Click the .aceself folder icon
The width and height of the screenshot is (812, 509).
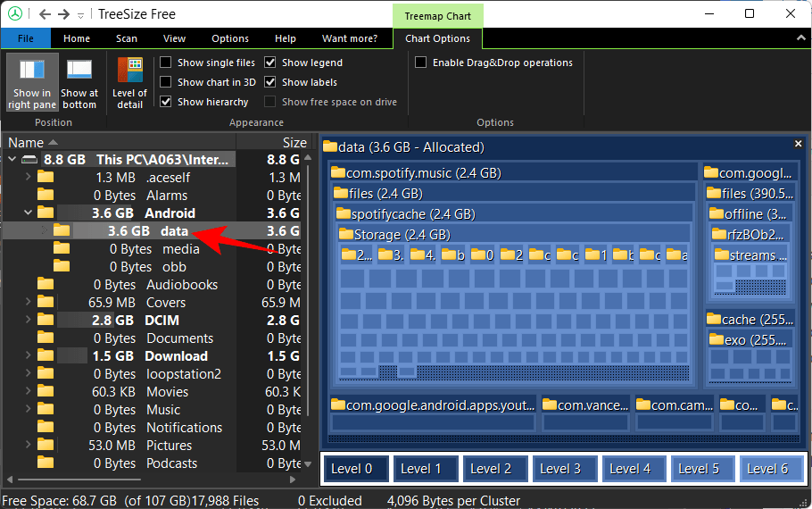coord(46,178)
